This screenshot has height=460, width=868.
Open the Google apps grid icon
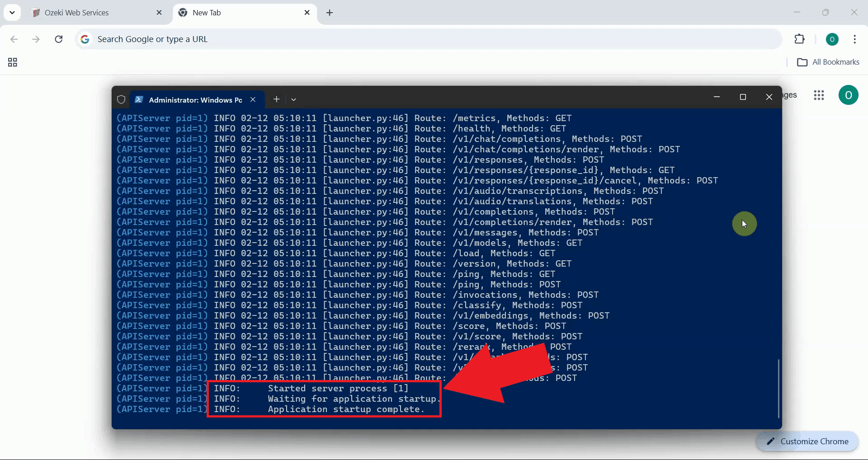point(819,95)
